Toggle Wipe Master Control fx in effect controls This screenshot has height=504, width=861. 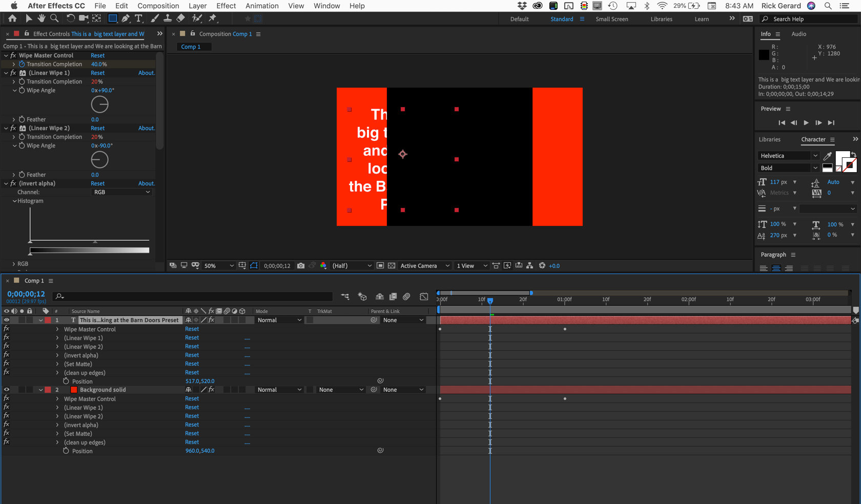click(13, 55)
